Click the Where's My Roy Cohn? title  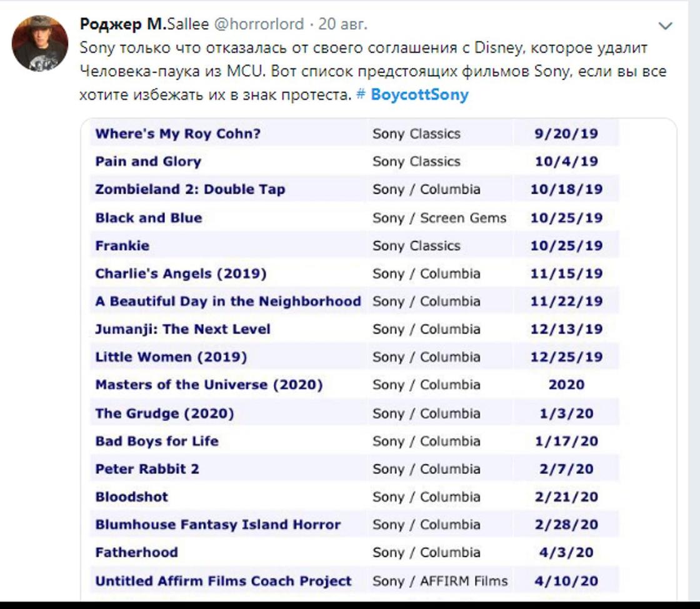point(177,134)
